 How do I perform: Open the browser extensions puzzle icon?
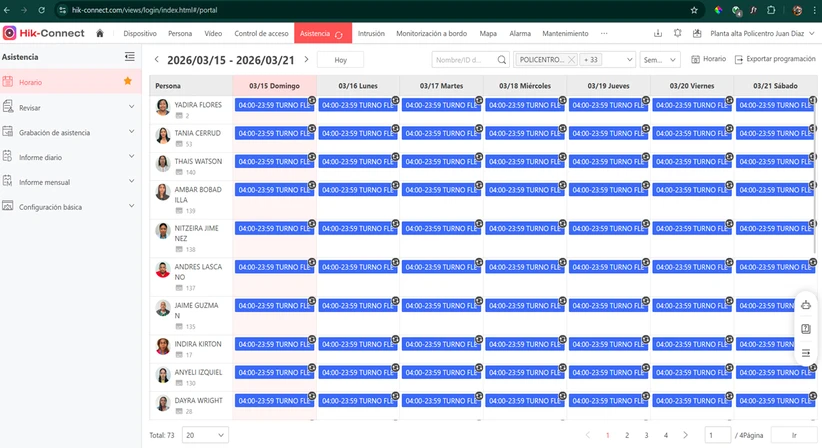pyautogui.click(x=771, y=10)
